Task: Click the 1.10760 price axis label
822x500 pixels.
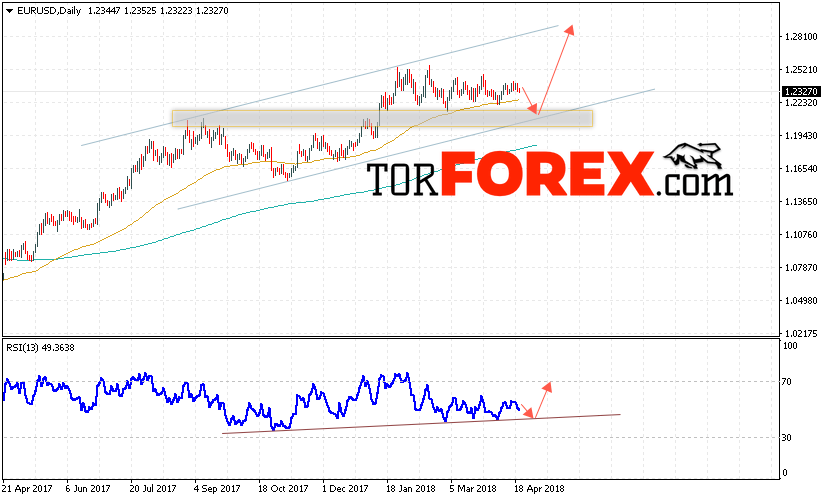Action: 801,234
